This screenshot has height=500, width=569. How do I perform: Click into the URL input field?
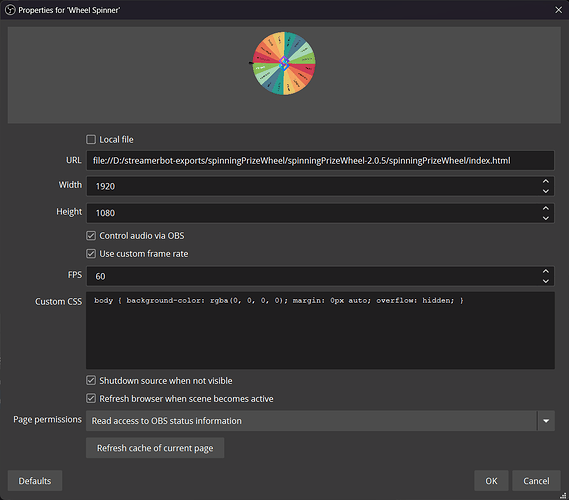(x=320, y=160)
